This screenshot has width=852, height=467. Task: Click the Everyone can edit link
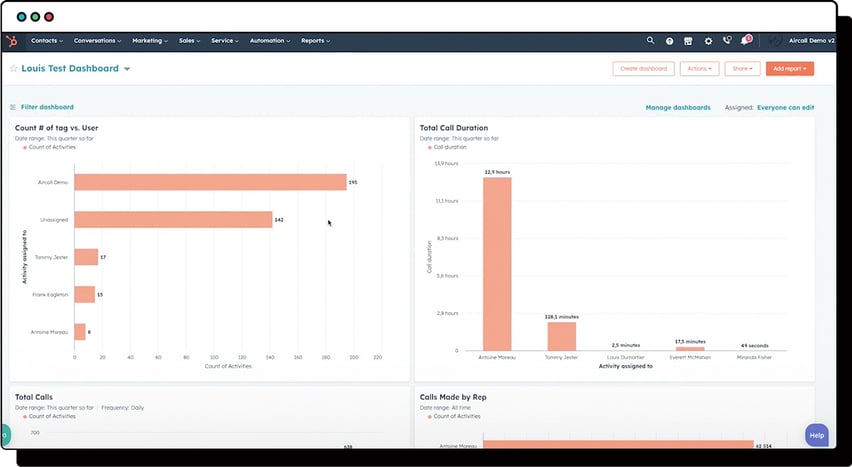[785, 108]
